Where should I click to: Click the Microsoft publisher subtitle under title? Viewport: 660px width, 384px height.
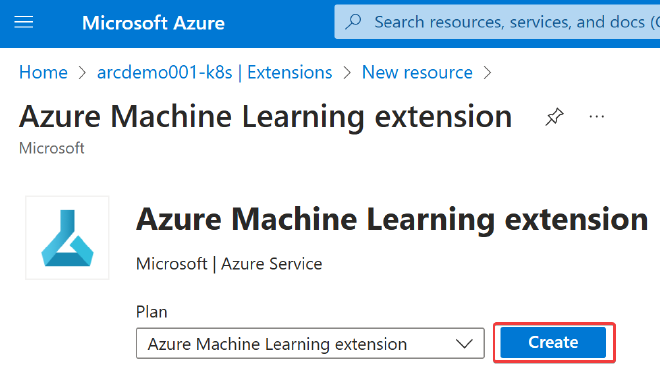tap(52, 148)
